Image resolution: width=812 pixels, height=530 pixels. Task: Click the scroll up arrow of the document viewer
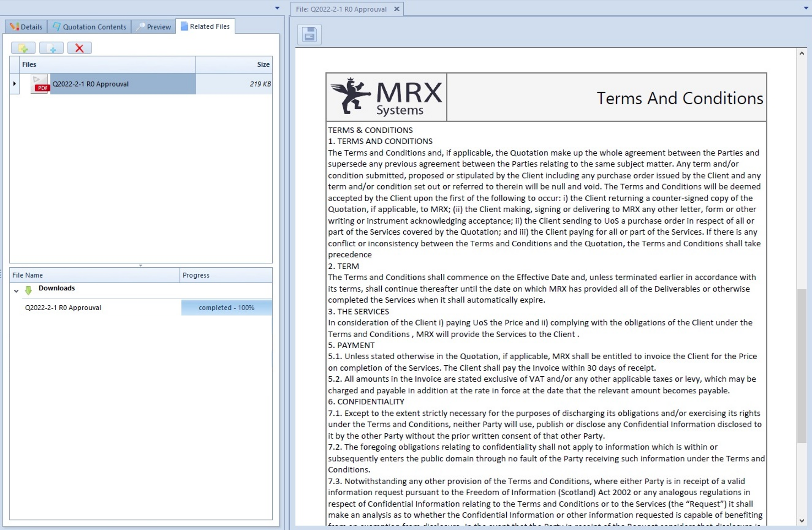(x=802, y=54)
